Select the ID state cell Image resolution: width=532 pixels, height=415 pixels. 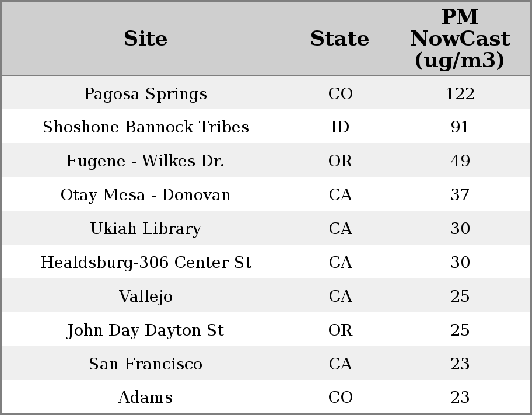(x=340, y=127)
